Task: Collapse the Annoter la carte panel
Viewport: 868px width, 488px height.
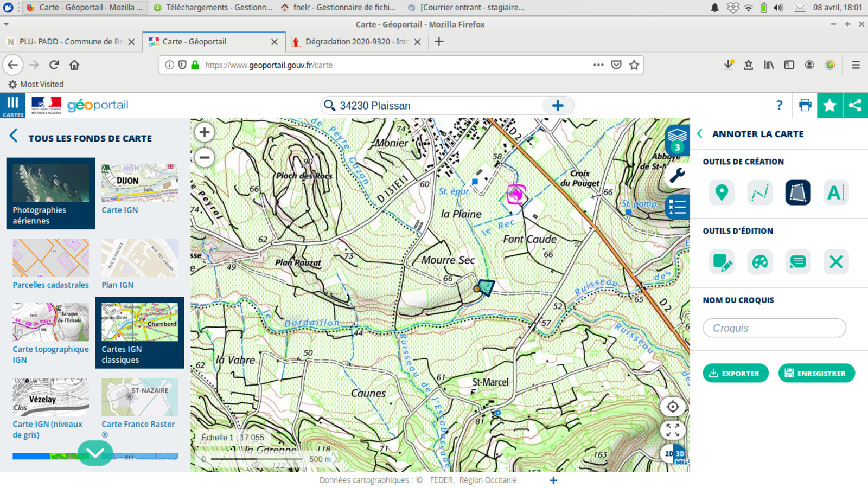Action: click(700, 134)
